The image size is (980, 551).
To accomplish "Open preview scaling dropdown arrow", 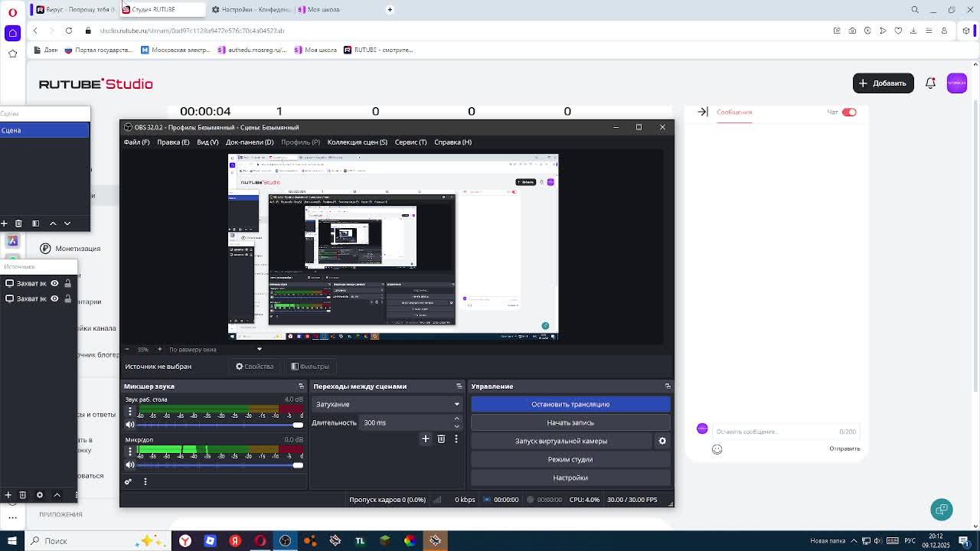I will [259, 350].
